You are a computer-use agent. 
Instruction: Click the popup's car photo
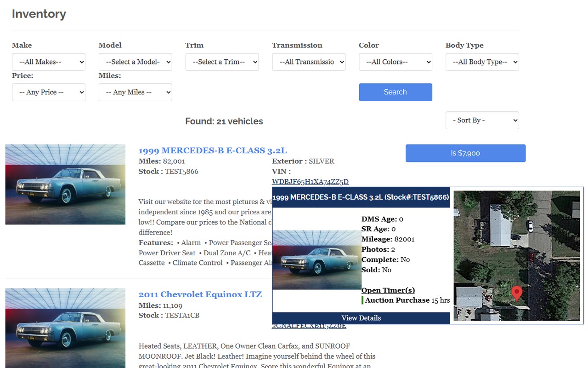[317, 260]
